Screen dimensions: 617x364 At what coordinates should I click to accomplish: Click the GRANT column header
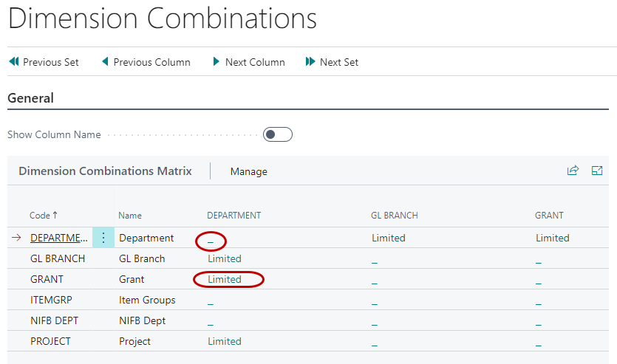(549, 216)
